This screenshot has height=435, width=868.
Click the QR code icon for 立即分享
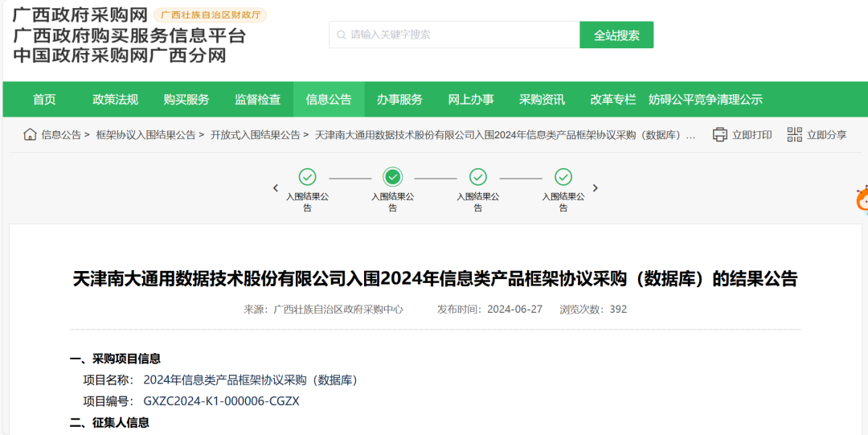click(794, 134)
